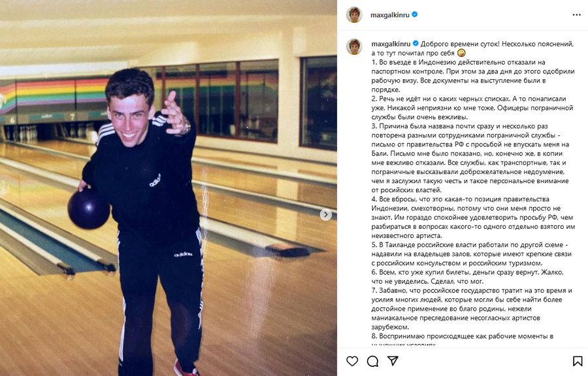Open maxgalkinru profile avatar in header
The height and width of the screenshot is (376, 588).
click(354, 15)
